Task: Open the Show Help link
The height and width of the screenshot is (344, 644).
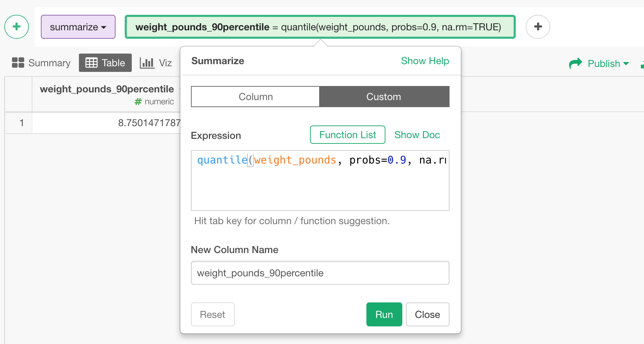Action: coord(425,61)
